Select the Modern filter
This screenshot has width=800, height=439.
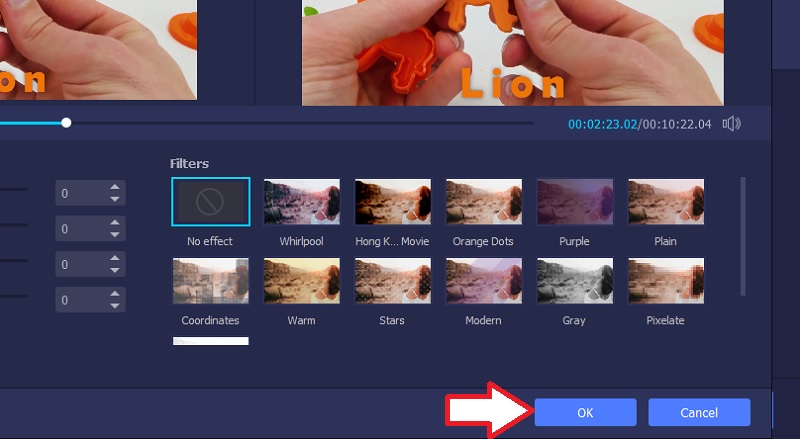click(x=484, y=281)
